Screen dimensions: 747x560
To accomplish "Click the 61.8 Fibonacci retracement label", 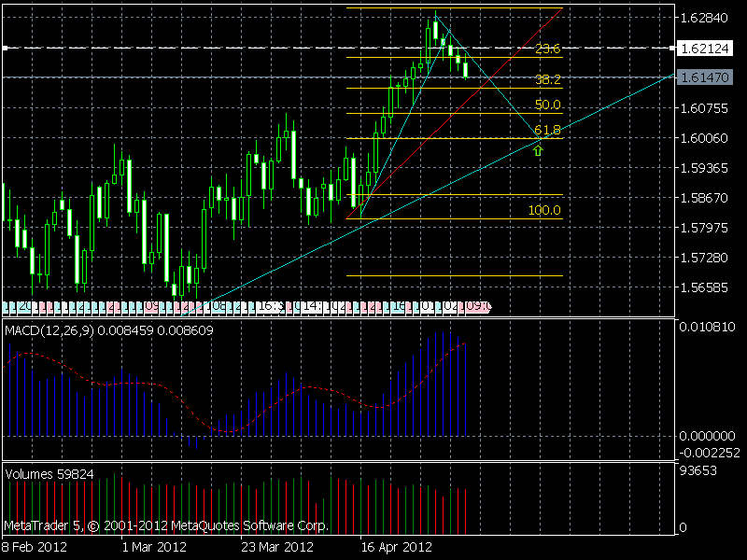I will [547, 130].
